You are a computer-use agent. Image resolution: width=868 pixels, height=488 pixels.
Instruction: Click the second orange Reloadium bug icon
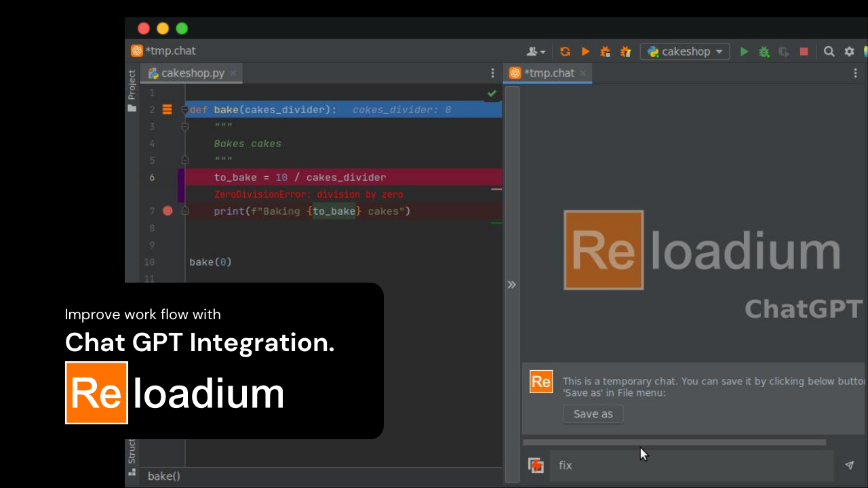(x=626, y=52)
